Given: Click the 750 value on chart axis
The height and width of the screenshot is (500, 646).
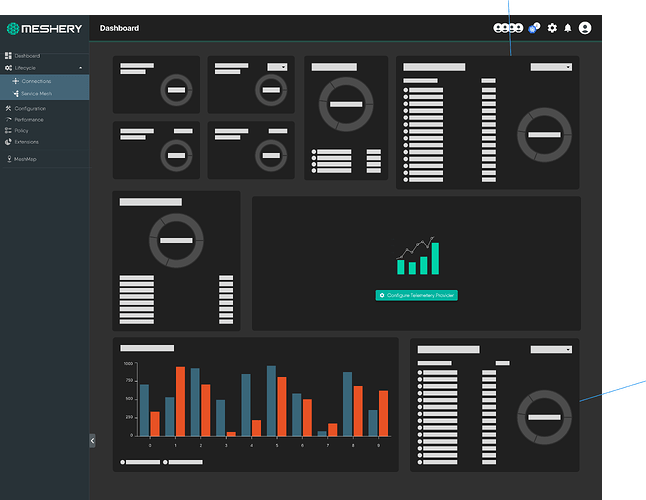Looking at the screenshot, I should 129,381.
